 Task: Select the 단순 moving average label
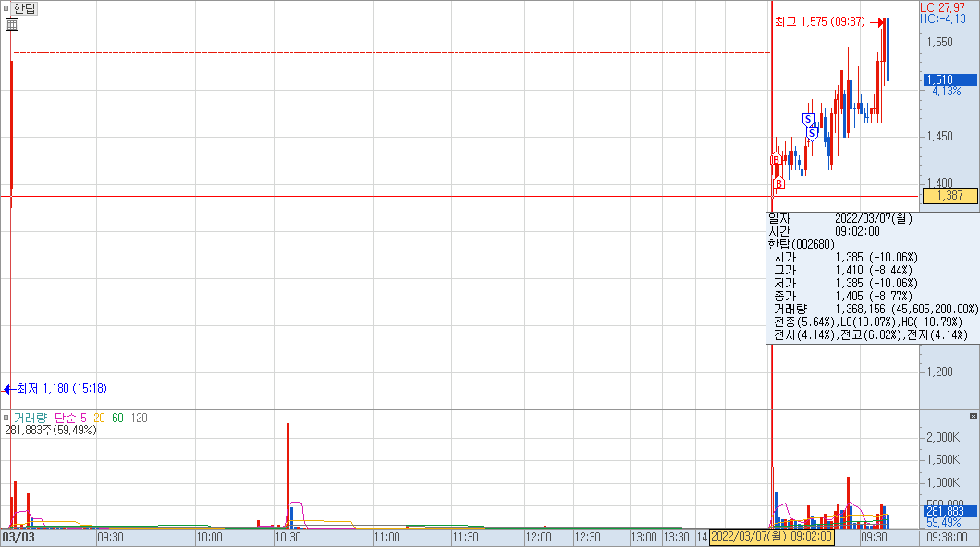[66, 418]
